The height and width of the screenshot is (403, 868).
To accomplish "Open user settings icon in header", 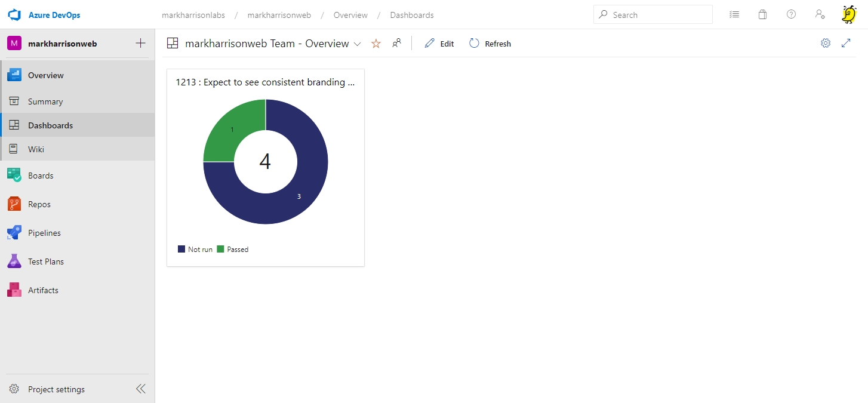I will [x=820, y=15].
